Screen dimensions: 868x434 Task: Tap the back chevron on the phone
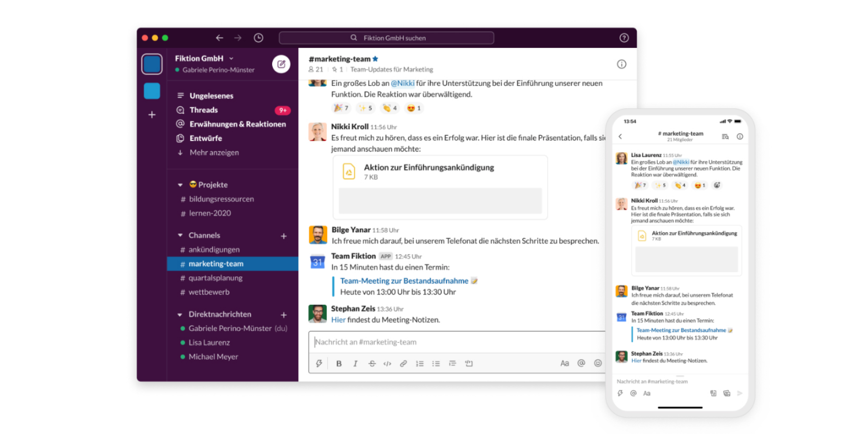(620, 136)
